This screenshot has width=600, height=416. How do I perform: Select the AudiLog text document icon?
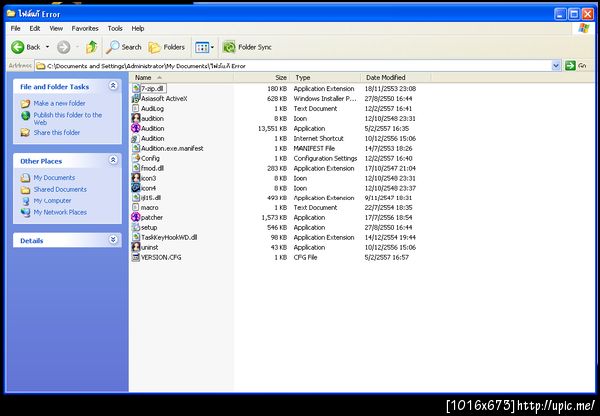136,108
